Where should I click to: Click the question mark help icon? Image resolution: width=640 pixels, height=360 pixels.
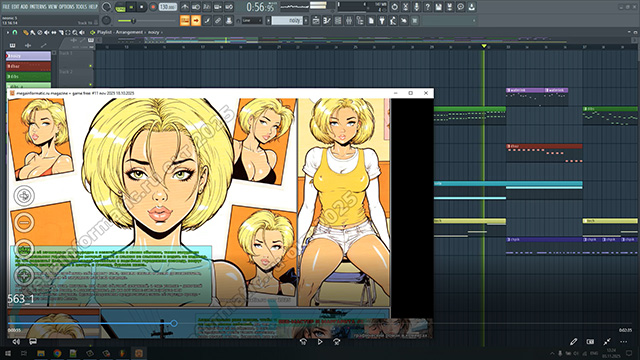pyautogui.click(x=427, y=7)
